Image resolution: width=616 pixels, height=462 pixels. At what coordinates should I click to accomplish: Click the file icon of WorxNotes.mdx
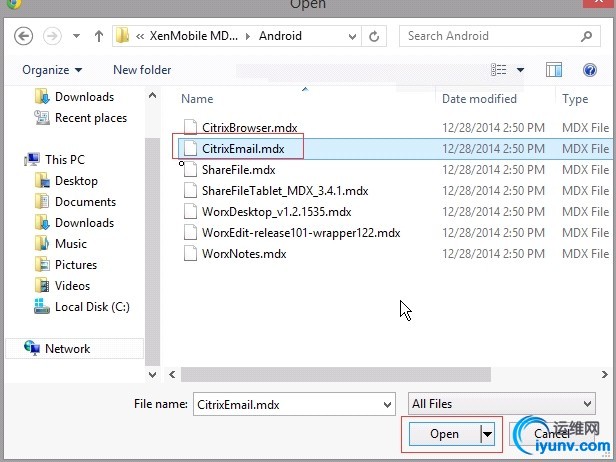coord(191,253)
